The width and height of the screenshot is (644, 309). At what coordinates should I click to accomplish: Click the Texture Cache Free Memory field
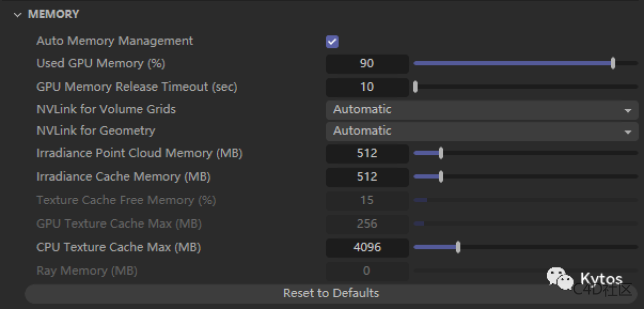pyautogui.click(x=367, y=200)
